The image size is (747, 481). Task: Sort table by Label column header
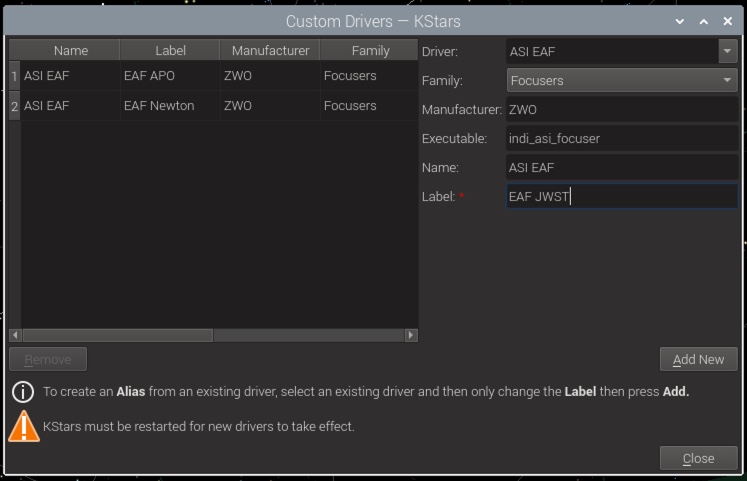click(170, 50)
